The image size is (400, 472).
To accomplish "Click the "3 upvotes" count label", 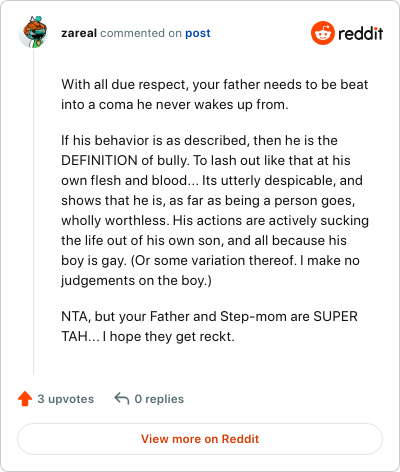I will [x=66, y=399].
